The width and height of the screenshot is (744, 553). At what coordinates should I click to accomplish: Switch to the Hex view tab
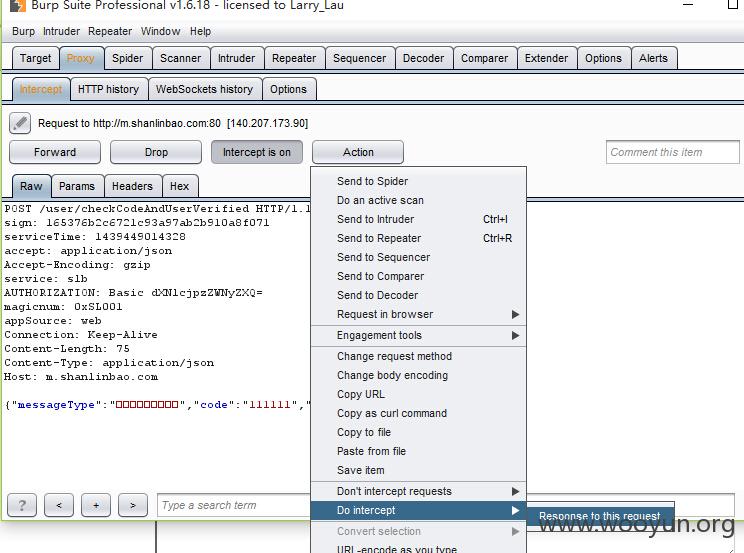tap(179, 186)
